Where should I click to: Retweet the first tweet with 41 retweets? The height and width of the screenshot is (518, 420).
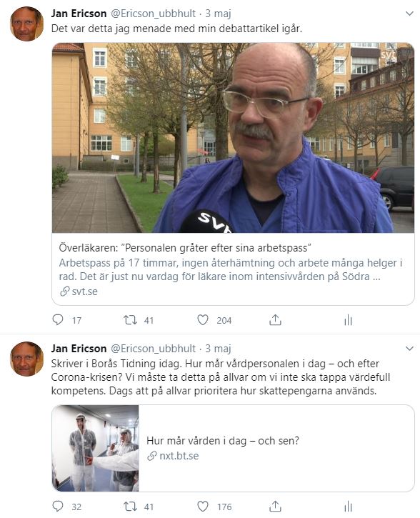tap(130, 320)
